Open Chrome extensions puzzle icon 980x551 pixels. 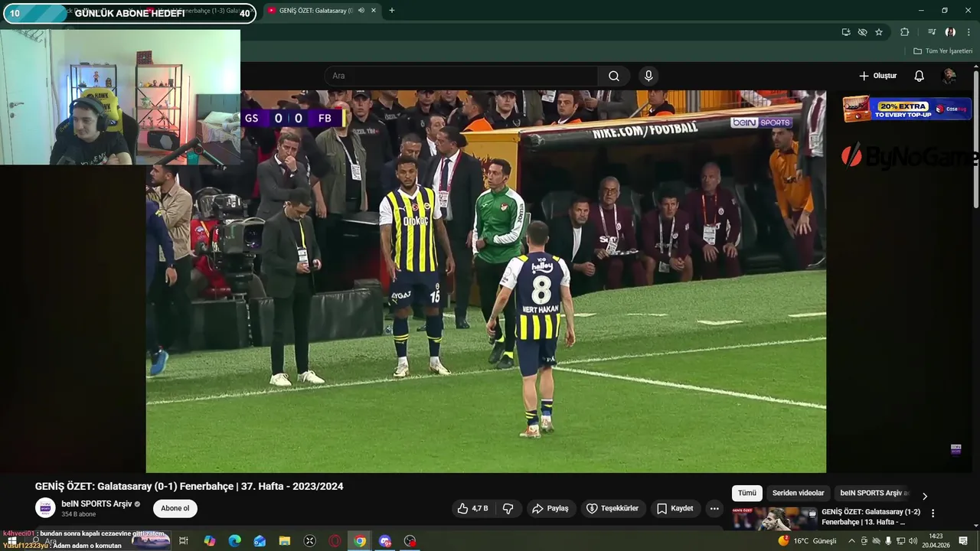point(904,32)
